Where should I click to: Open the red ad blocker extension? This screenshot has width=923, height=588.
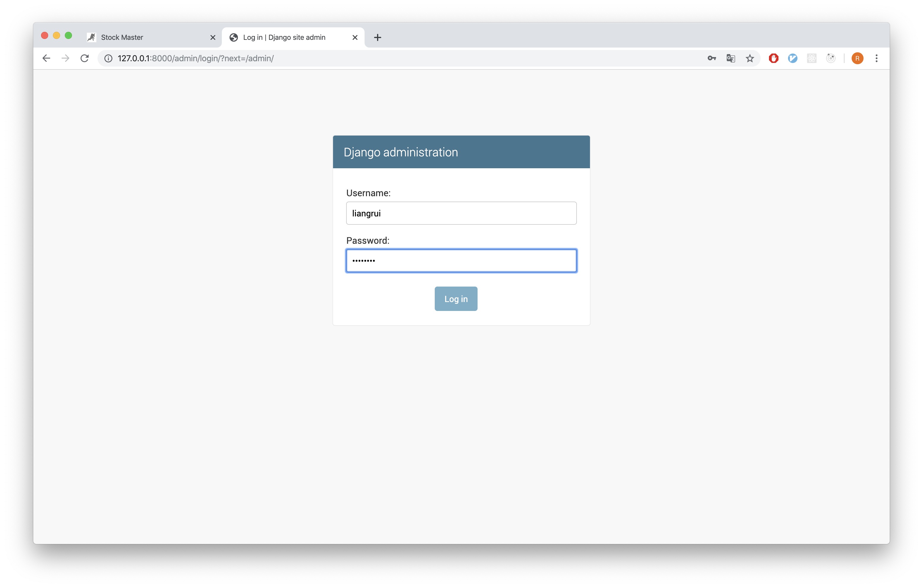click(x=773, y=58)
